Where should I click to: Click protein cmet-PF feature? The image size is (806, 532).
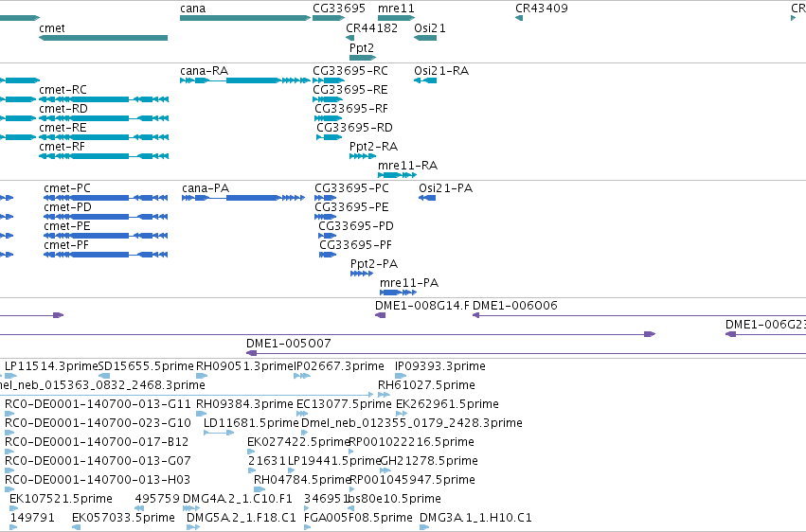click(x=106, y=255)
